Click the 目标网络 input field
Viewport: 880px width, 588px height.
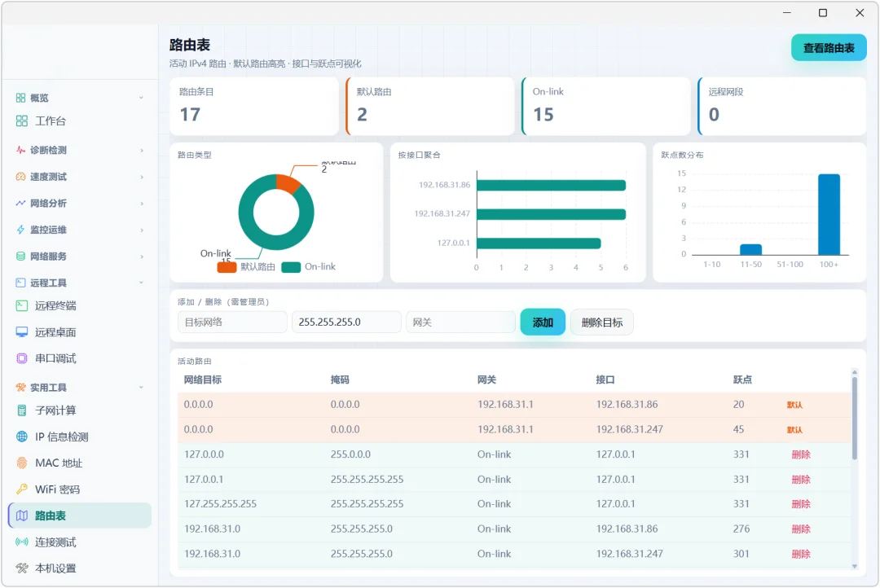tap(232, 323)
